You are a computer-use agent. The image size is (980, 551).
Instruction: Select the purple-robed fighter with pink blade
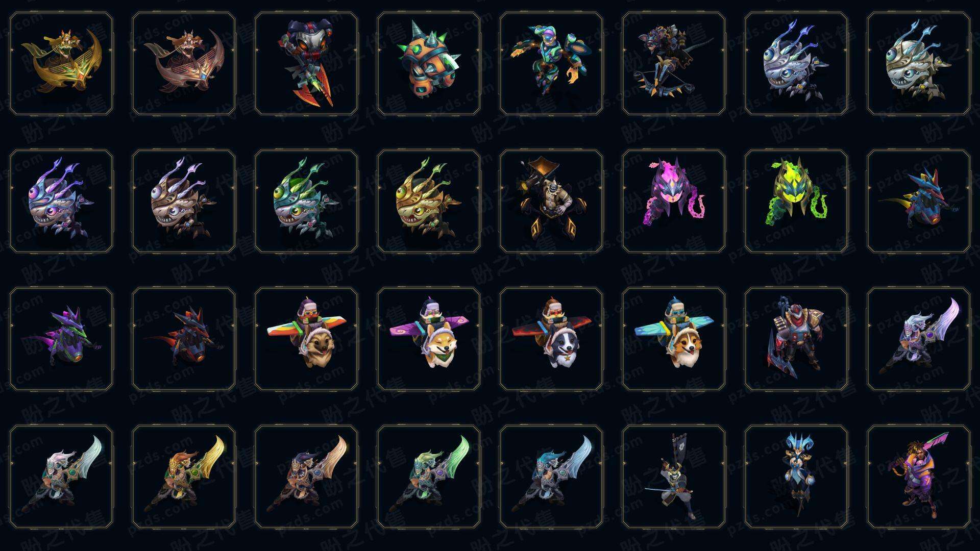pyautogui.click(x=919, y=477)
